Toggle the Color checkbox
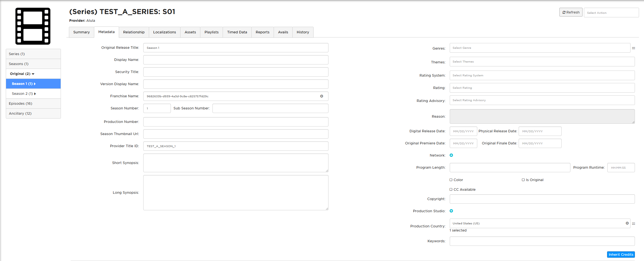Screen dimensions: 644x261 click(451, 180)
